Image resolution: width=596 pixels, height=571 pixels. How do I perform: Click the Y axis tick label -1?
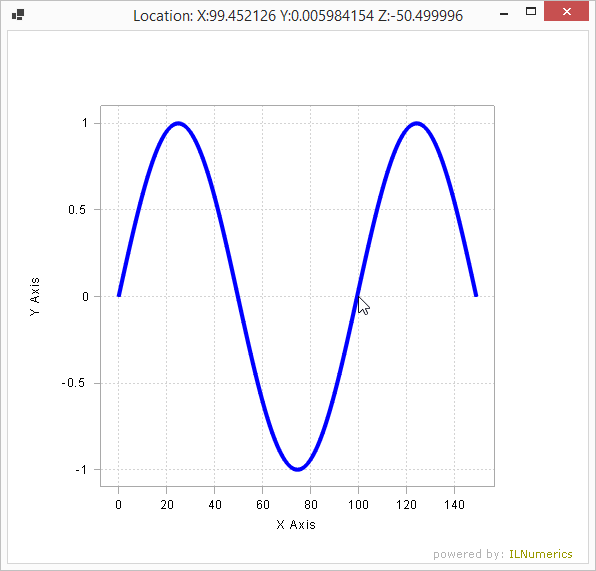coord(81,470)
